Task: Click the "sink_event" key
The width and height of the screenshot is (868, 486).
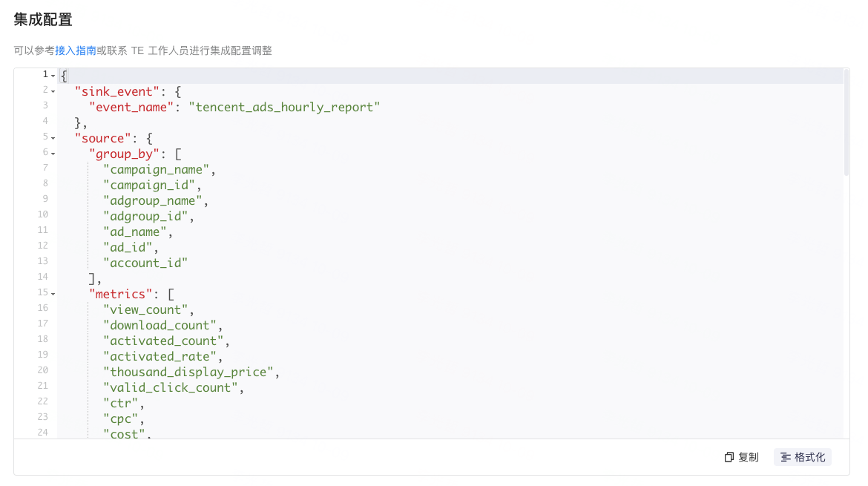Action: click(x=116, y=91)
